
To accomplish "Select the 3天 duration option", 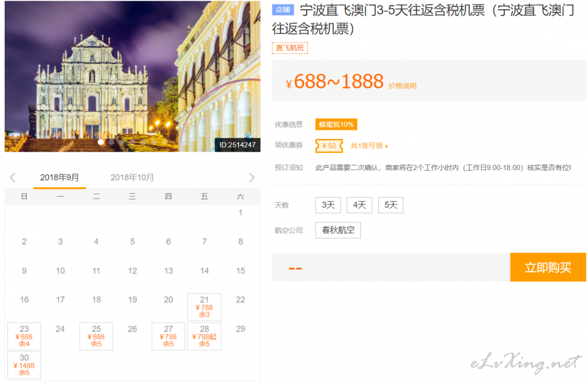I will 328,205.
